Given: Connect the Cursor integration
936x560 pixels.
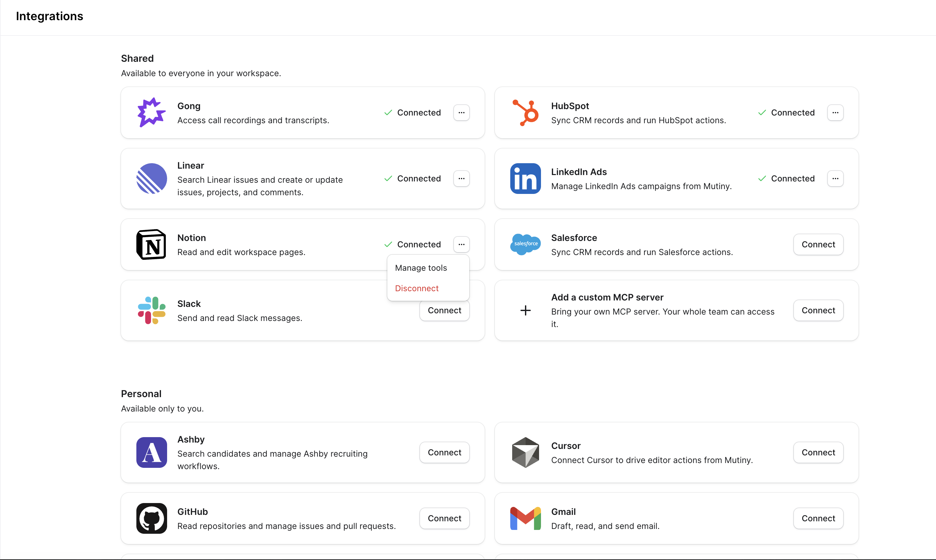Looking at the screenshot, I should coord(818,452).
